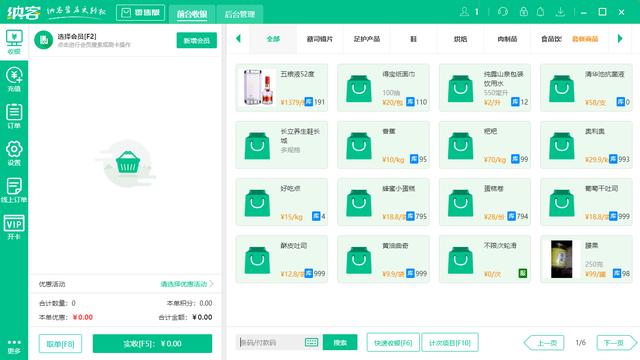Click the 本单优惠 ¥0.00 discount value
Viewport: 640px width, 360px height.
pos(82,317)
